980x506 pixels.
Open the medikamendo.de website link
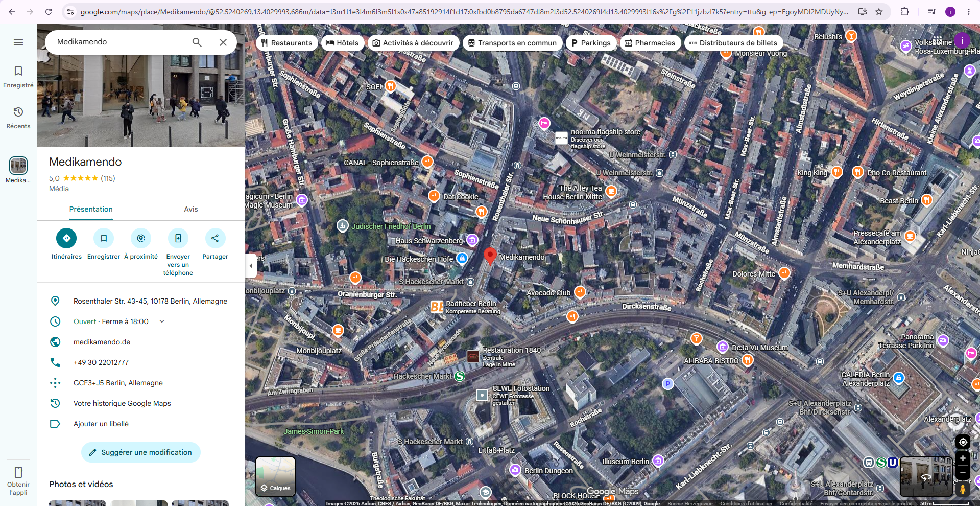102,342
